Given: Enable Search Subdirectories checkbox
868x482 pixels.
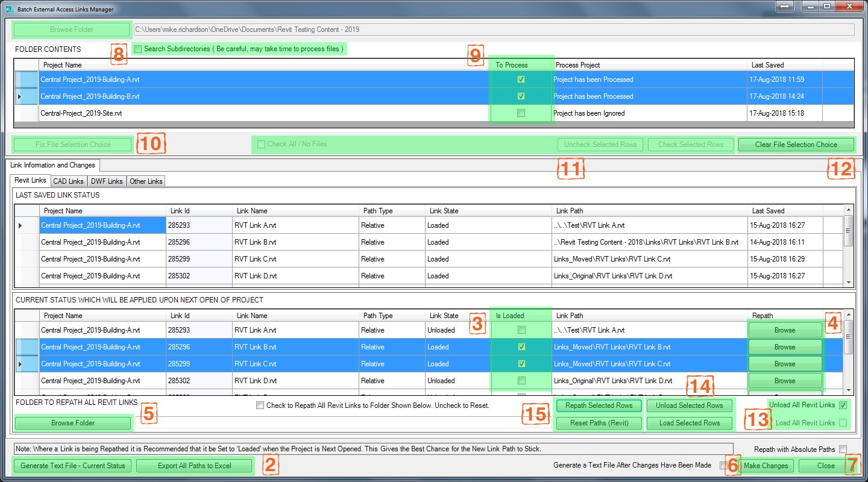Looking at the screenshot, I should 138,49.
